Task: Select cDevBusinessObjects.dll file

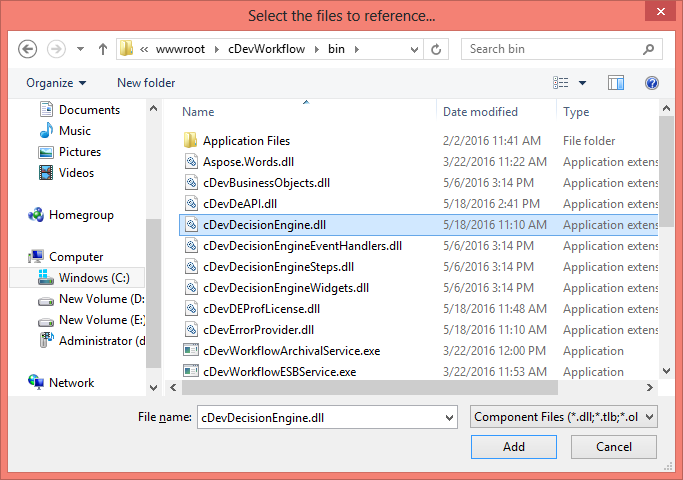Action: (x=266, y=183)
